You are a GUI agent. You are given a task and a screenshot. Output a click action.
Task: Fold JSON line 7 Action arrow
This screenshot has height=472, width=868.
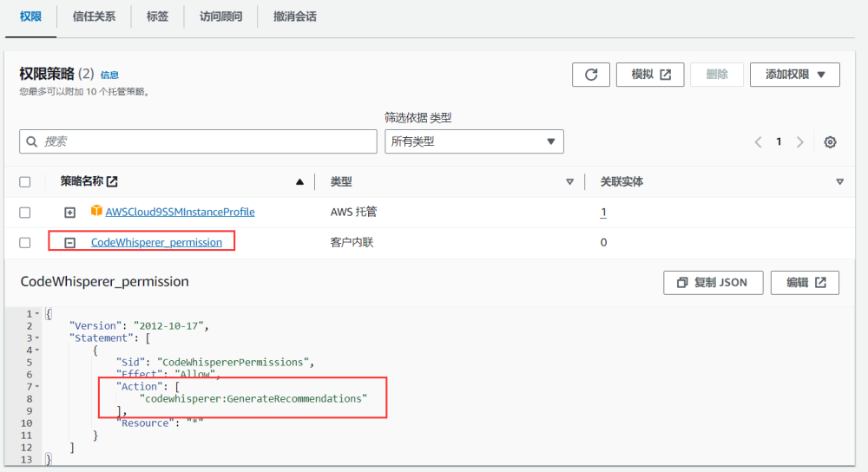tap(37, 387)
